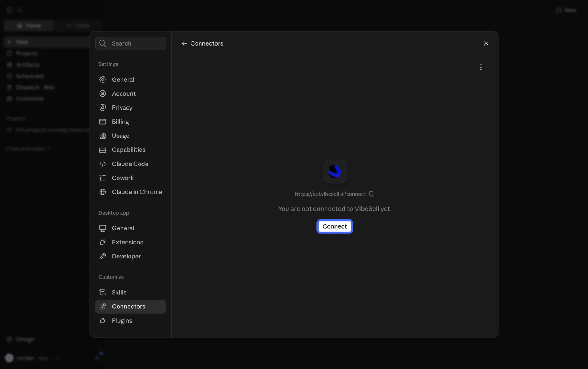Click the monitor icon beside Desktop General
Viewport: 588px width, 369px height.
coord(103,228)
